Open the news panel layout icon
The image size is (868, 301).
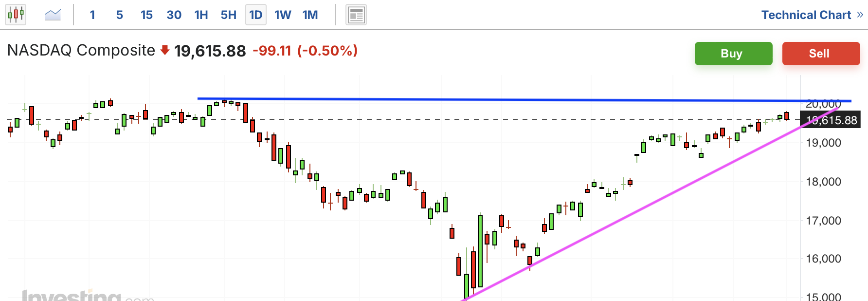click(x=356, y=15)
